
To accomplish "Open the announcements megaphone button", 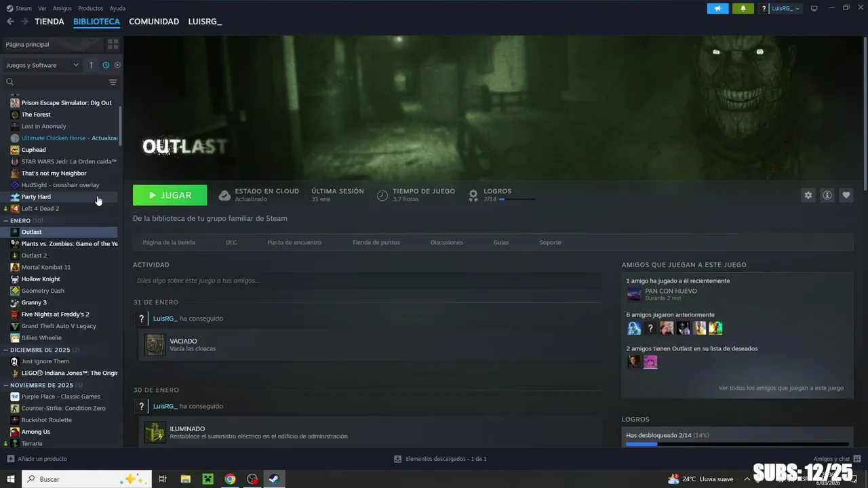I will click(717, 8).
